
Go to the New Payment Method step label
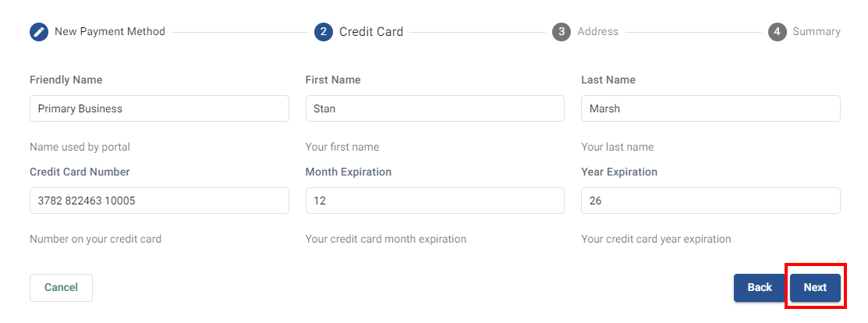point(109,32)
